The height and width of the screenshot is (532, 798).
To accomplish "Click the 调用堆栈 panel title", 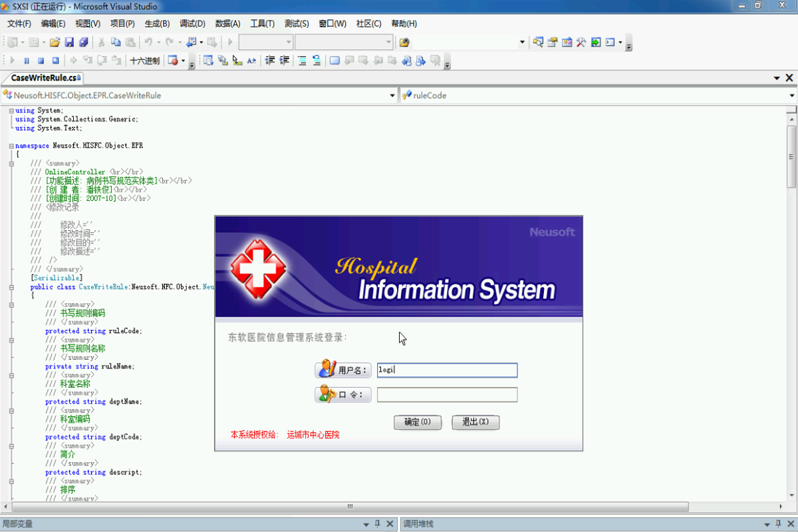I will pos(418,524).
